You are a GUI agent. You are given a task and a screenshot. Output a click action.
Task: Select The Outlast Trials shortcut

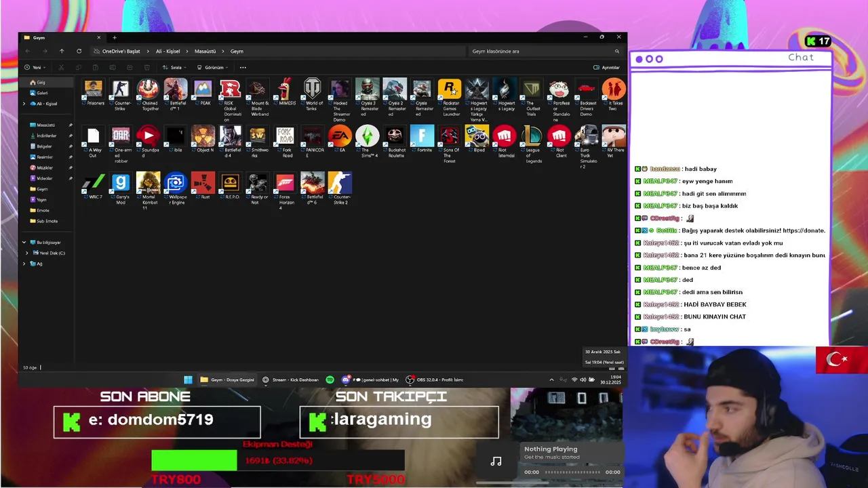pyautogui.click(x=532, y=98)
